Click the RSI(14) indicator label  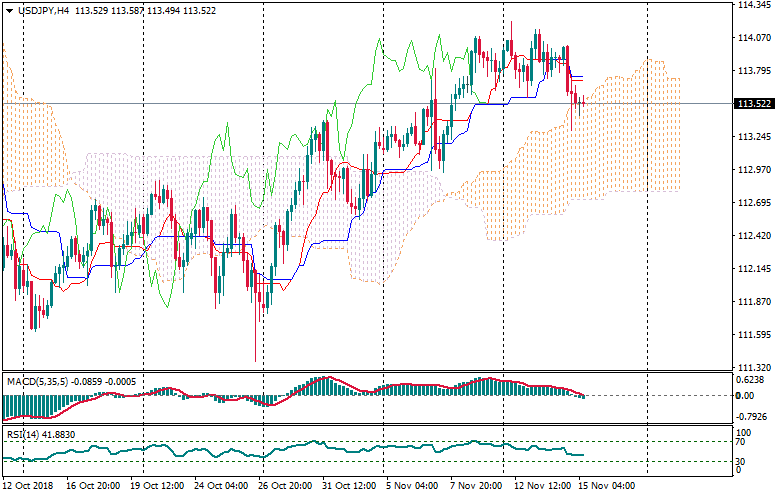tap(21, 435)
